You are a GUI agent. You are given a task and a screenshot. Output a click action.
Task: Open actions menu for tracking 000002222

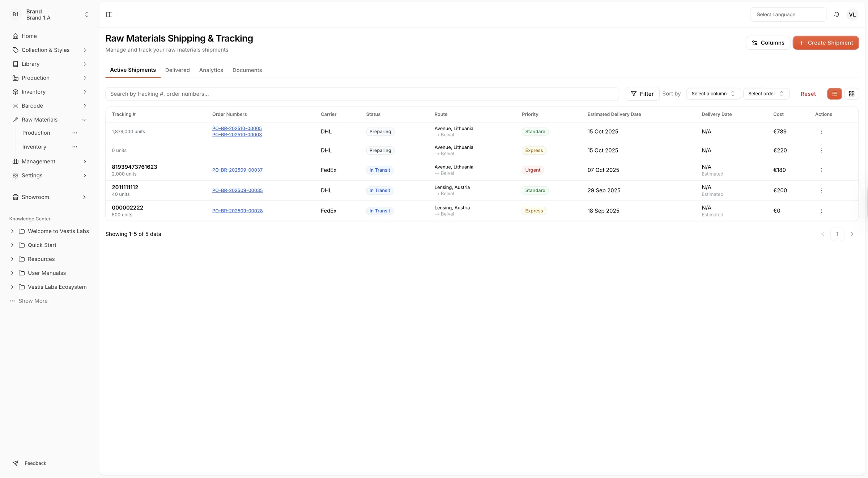click(821, 211)
